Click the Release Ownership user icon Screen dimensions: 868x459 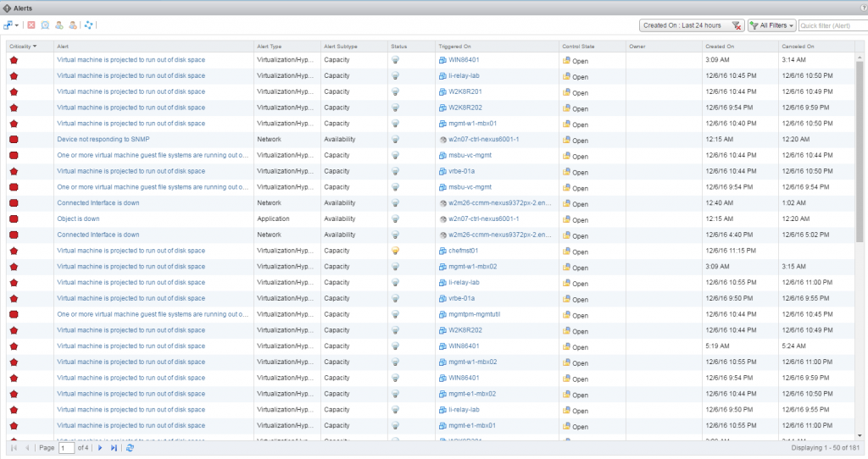point(73,25)
